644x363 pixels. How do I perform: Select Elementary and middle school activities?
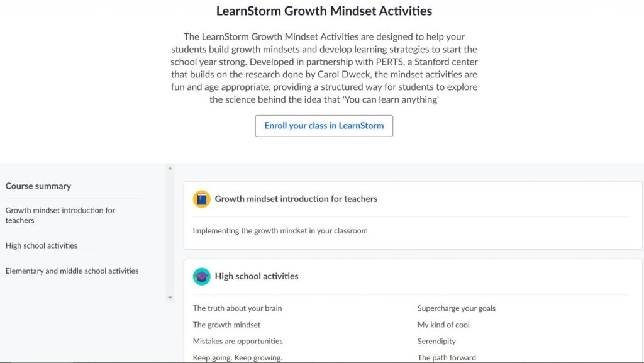pyautogui.click(x=72, y=271)
